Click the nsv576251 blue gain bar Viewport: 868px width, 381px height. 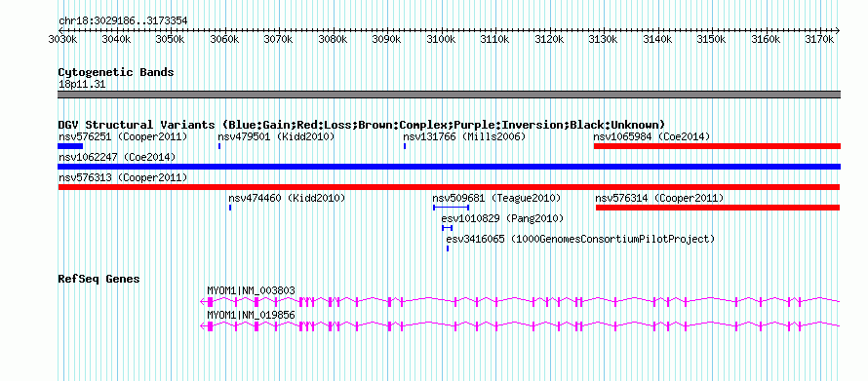tap(70, 146)
